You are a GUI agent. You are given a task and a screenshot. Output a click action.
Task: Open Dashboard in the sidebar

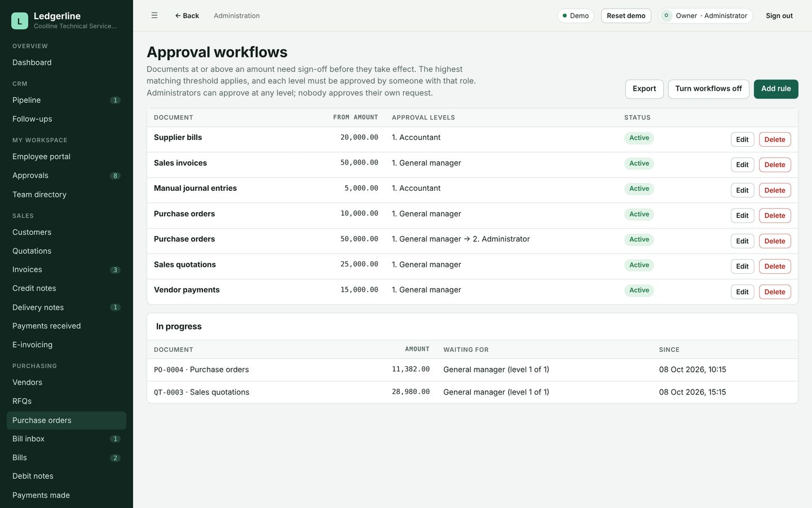[x=67, y=63]
